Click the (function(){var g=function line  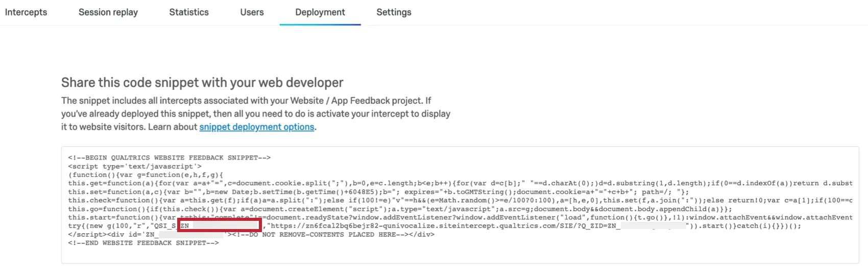[146, 175]
